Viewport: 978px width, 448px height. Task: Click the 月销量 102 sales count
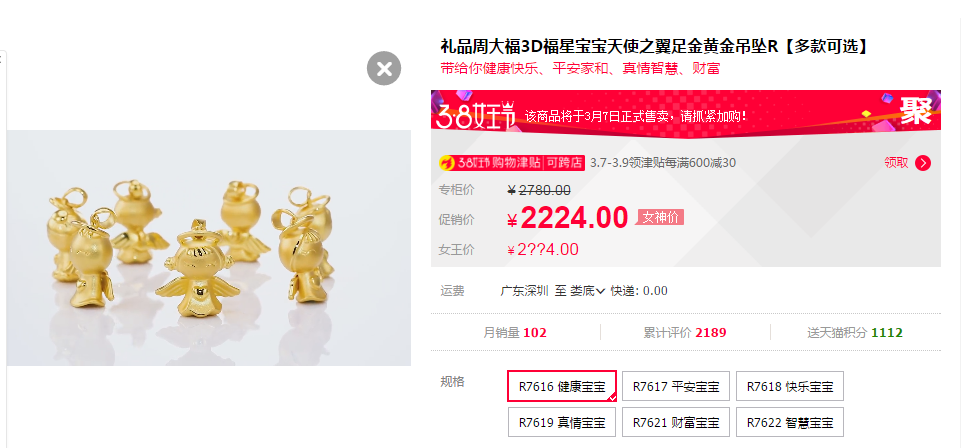pyautogui.click(x=515, y=333)
